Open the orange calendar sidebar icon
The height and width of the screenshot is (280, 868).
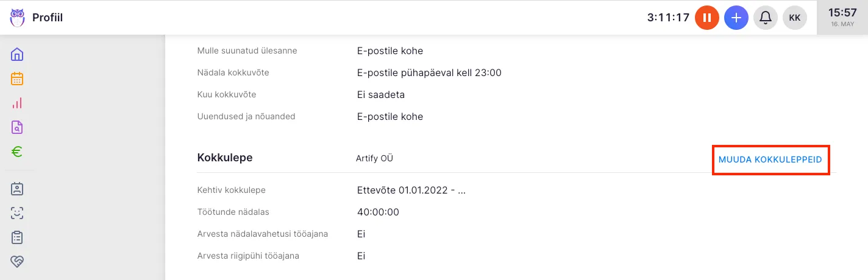(17, 79)
